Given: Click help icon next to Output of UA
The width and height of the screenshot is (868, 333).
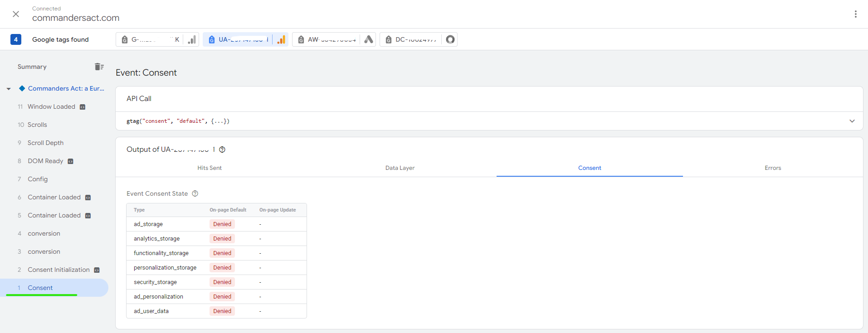Looking at the screenshot, I should (222, 150).
